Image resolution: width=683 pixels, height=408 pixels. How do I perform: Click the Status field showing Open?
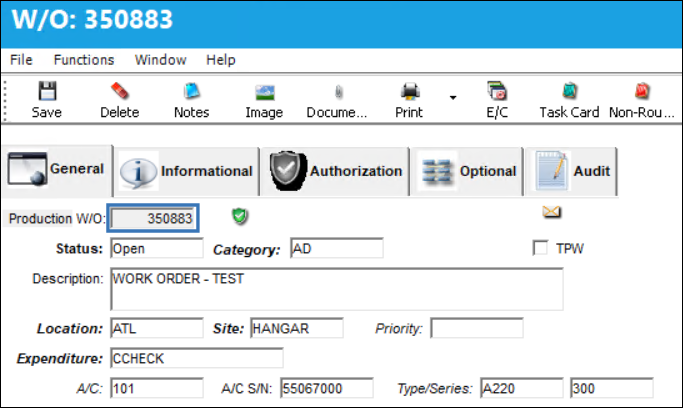click(x=157, y=248)
